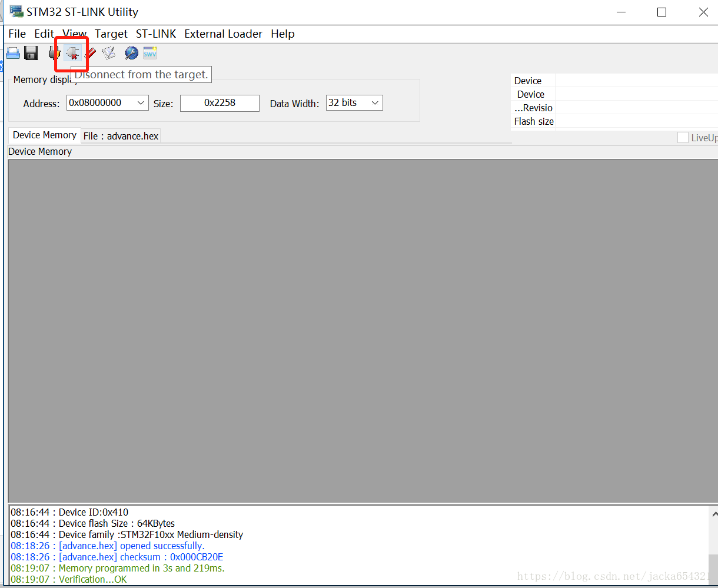The image size is (718, 588).
Task: Click log line Memory programmed in 3s
Action: click(118, 568)
